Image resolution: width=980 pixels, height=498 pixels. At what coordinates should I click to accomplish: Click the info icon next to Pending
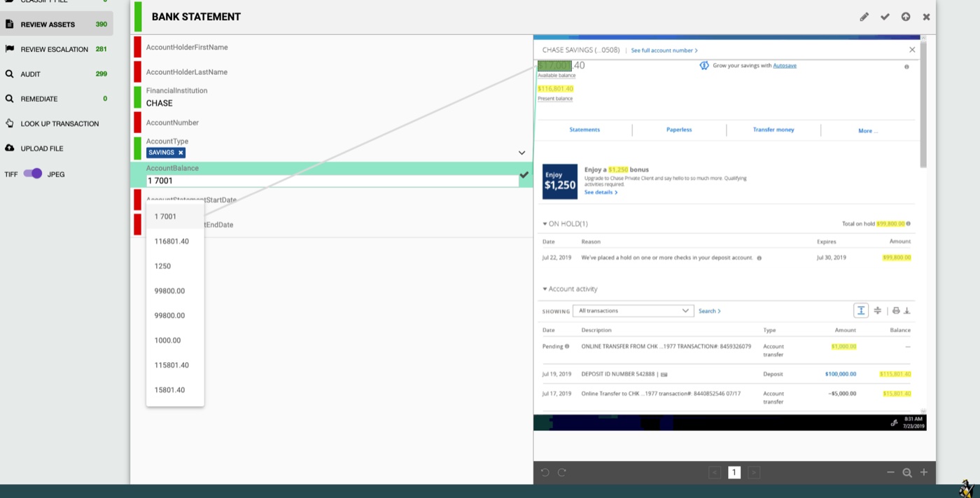[x=567, y=346]
